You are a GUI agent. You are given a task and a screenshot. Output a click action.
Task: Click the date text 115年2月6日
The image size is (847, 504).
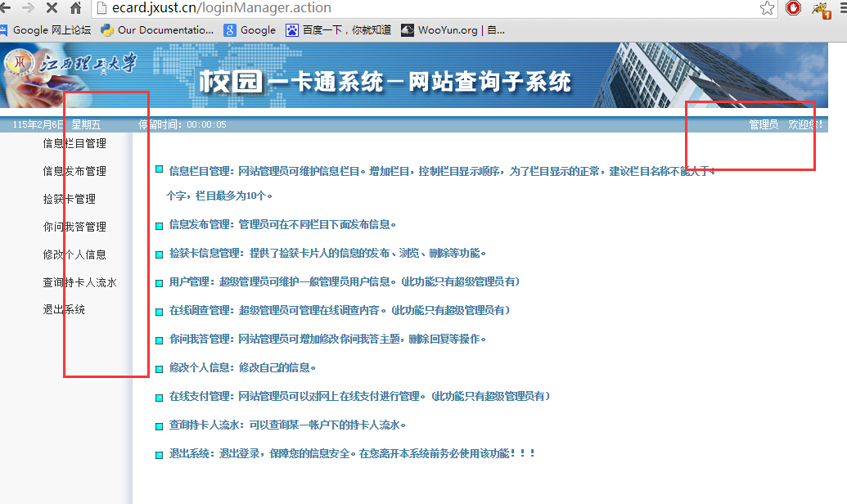click(38, 125)
